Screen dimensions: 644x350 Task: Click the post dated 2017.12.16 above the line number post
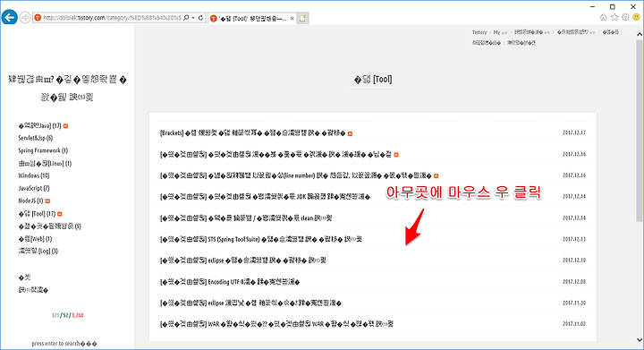(276, 155)
